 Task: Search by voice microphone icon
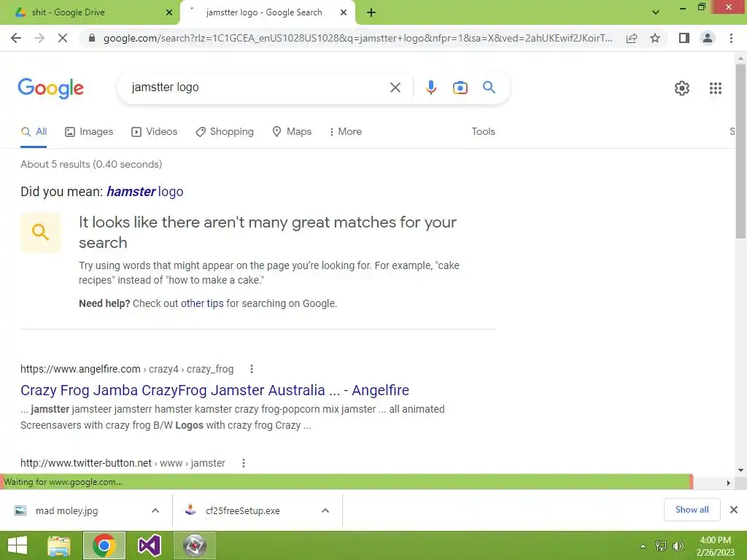coord(431,87)
